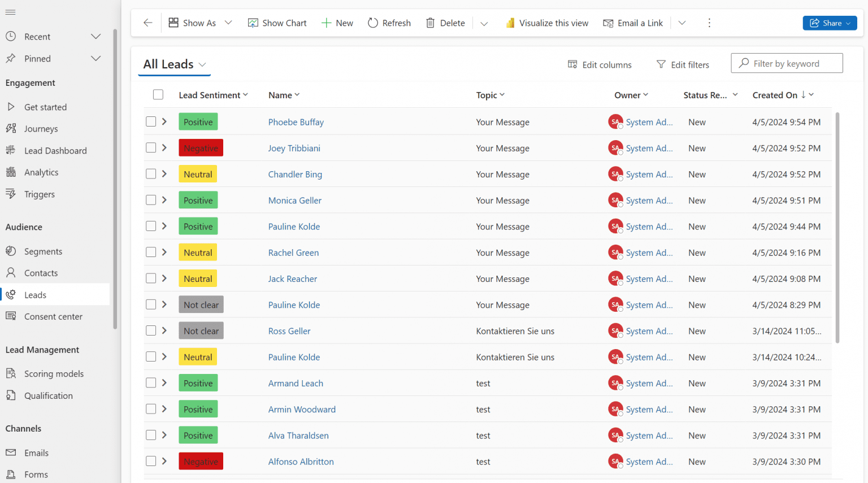
Task: Expand the Recent section in the sidebar
Action: tap(95, 36)
